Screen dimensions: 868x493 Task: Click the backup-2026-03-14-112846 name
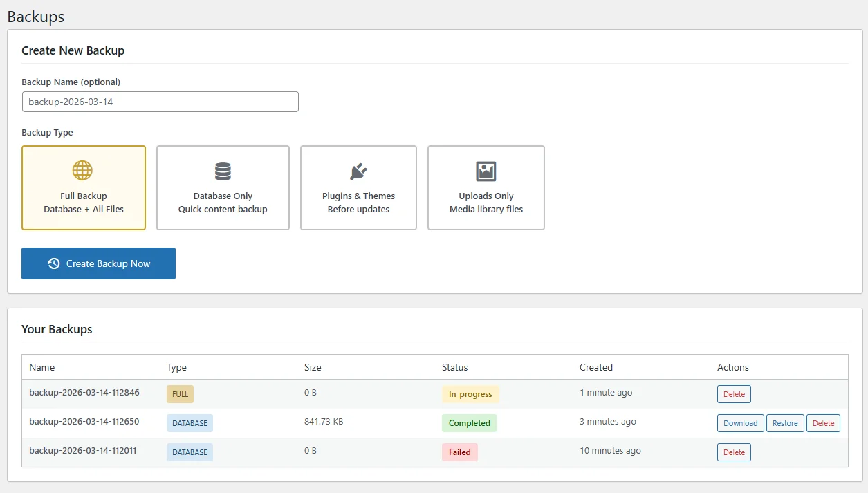pos(84,393)
